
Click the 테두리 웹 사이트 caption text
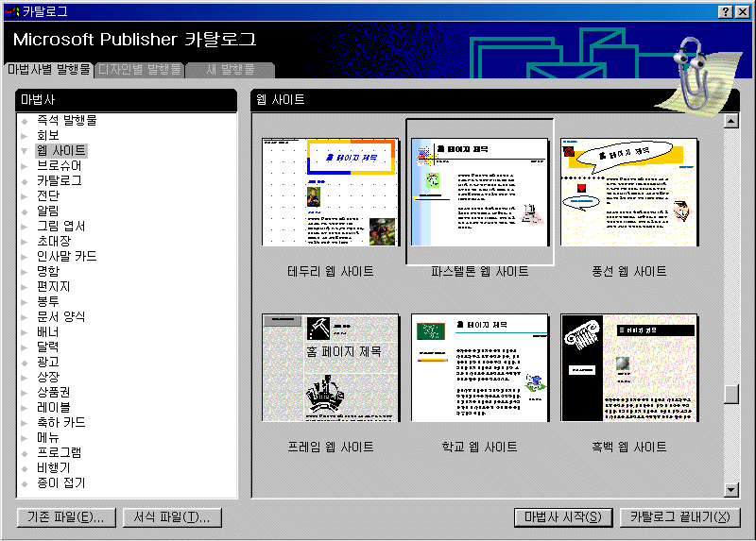tap(330, 272)
